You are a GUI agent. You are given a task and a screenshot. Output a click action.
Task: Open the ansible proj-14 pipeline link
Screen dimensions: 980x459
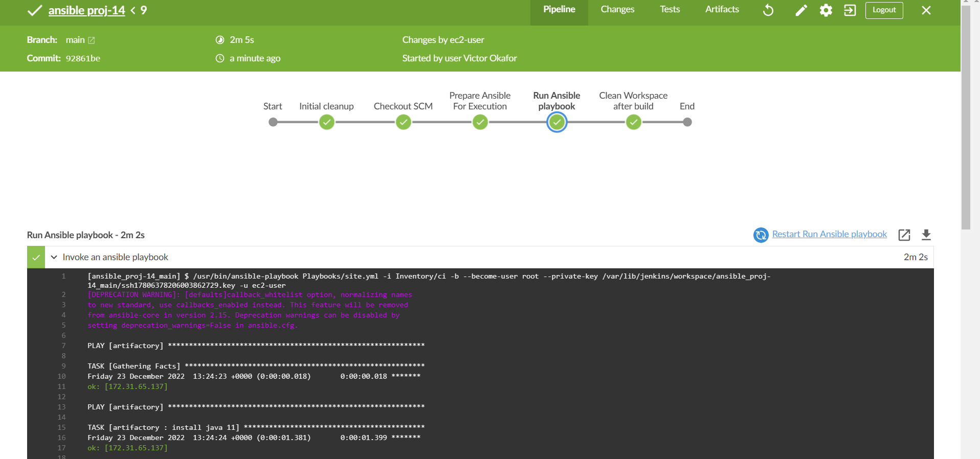point(86,10)
